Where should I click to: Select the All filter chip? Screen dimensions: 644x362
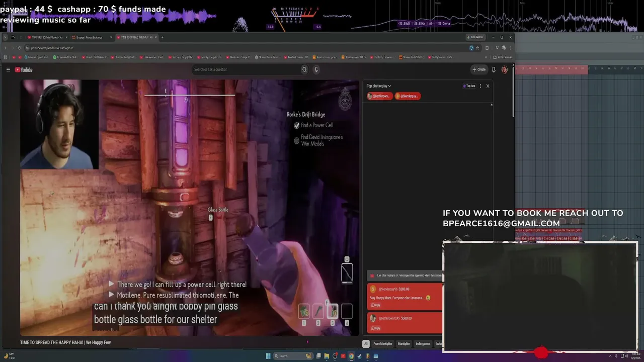366,344
